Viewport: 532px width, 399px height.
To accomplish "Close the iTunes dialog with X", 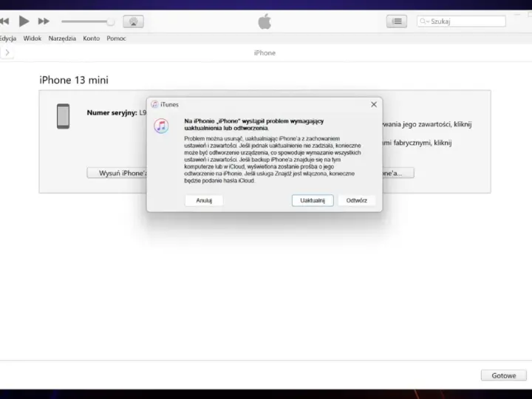I will tap(374, 104).
